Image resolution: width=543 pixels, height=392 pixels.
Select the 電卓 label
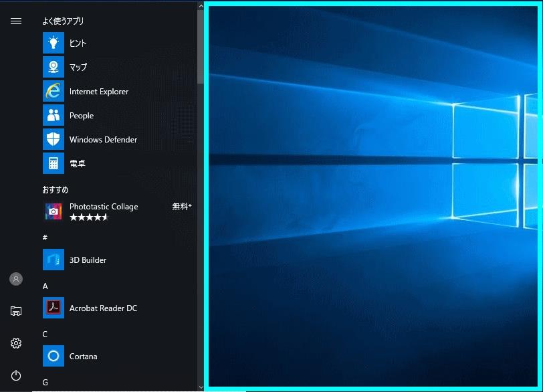77,163
